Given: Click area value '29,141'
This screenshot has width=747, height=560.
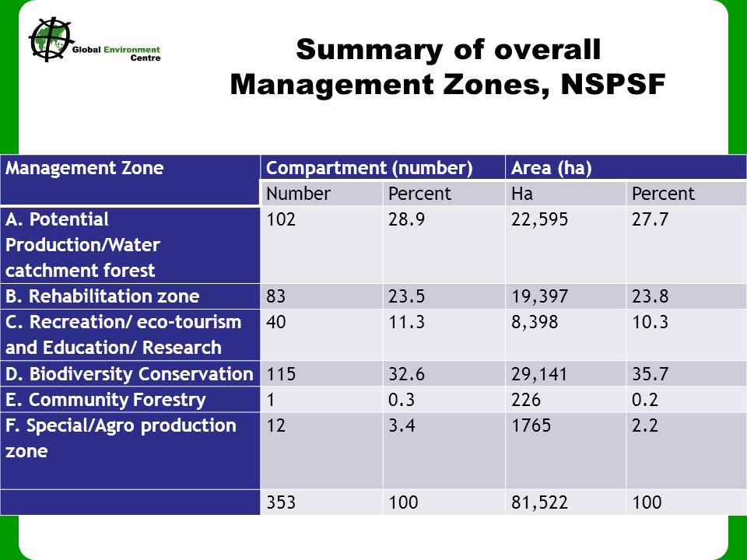Looking at the screenshot, I should (x=539, y=374).
